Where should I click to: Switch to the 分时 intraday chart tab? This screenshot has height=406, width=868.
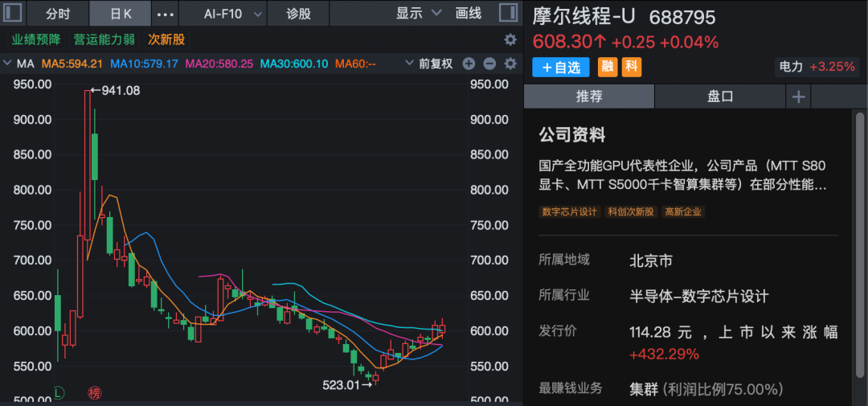click(x=58, y=14)
